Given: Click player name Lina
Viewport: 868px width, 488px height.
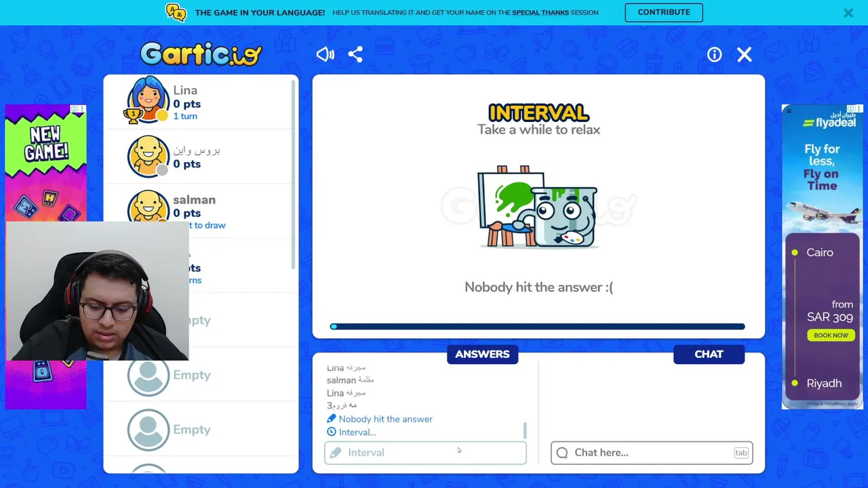Looking at the screenshot, I should (x=185, y=90).
